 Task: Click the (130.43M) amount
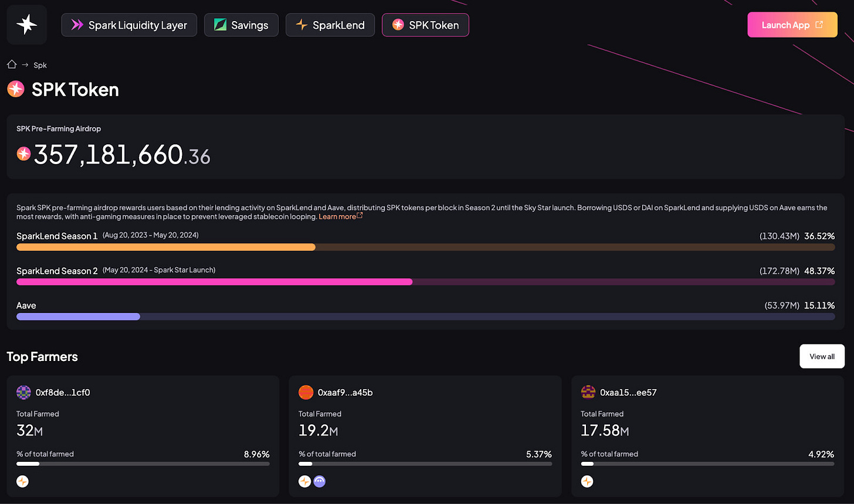780,236
